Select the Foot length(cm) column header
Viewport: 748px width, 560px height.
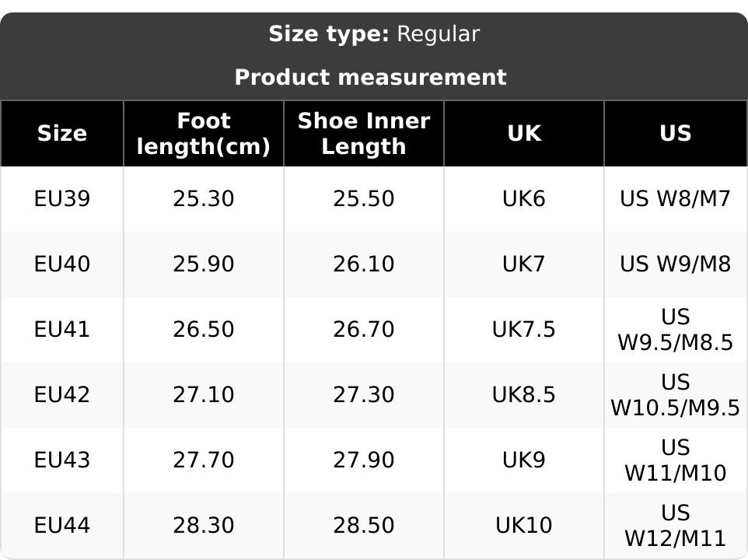click(x=204, y=133)
